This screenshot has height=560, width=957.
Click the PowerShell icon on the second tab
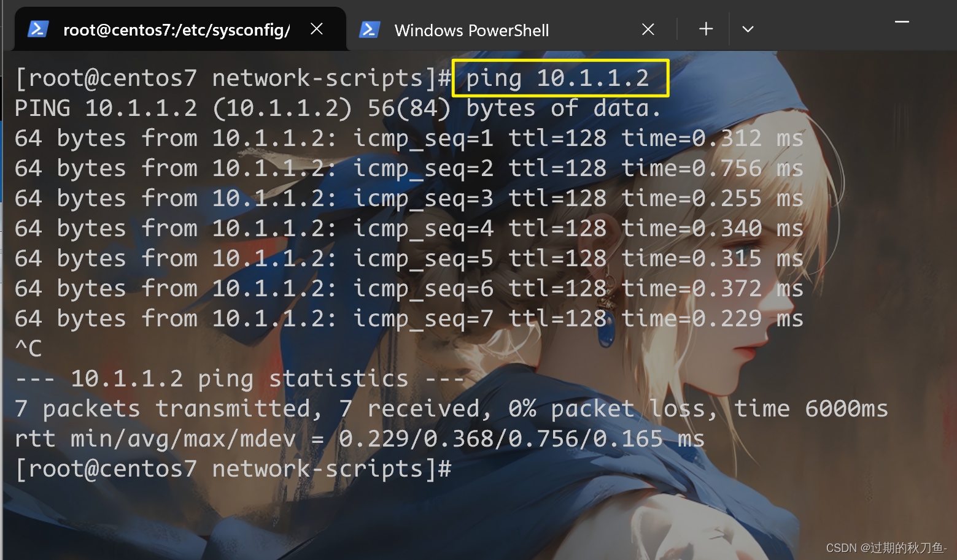tap(370, 29)
